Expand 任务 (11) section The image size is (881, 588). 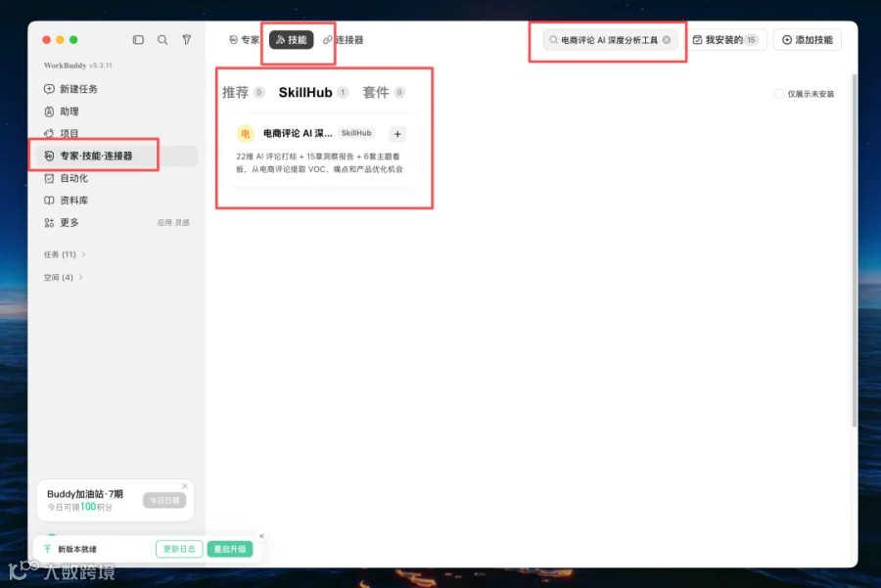click(x=65, y=254)
